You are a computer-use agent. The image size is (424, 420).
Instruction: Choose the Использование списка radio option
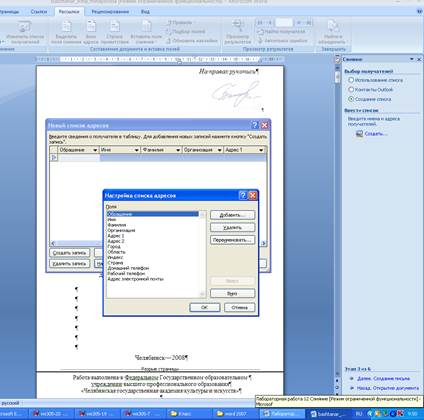(351, 80)
